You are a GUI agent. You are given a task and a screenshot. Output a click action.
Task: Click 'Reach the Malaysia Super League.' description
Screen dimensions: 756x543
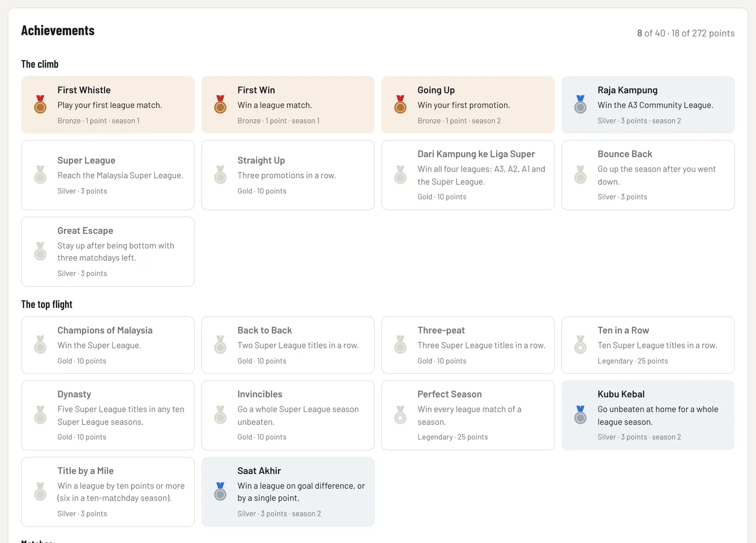[120, 175]
